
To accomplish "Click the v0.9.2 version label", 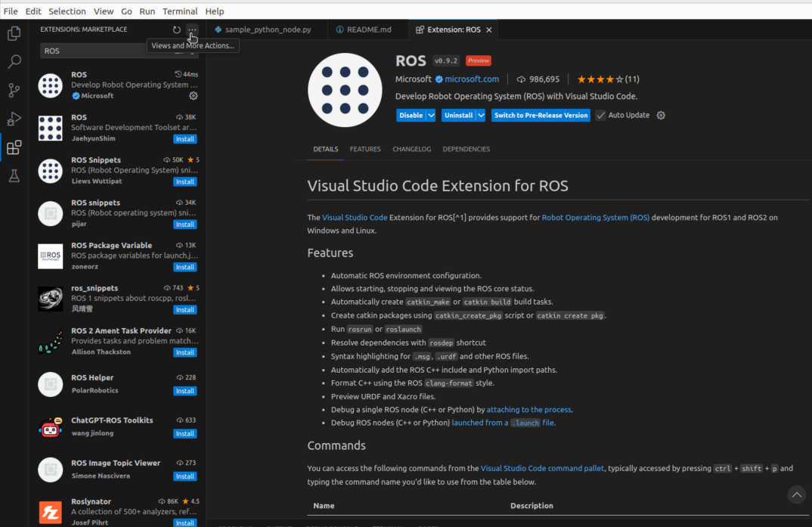I will click(446, 60).
